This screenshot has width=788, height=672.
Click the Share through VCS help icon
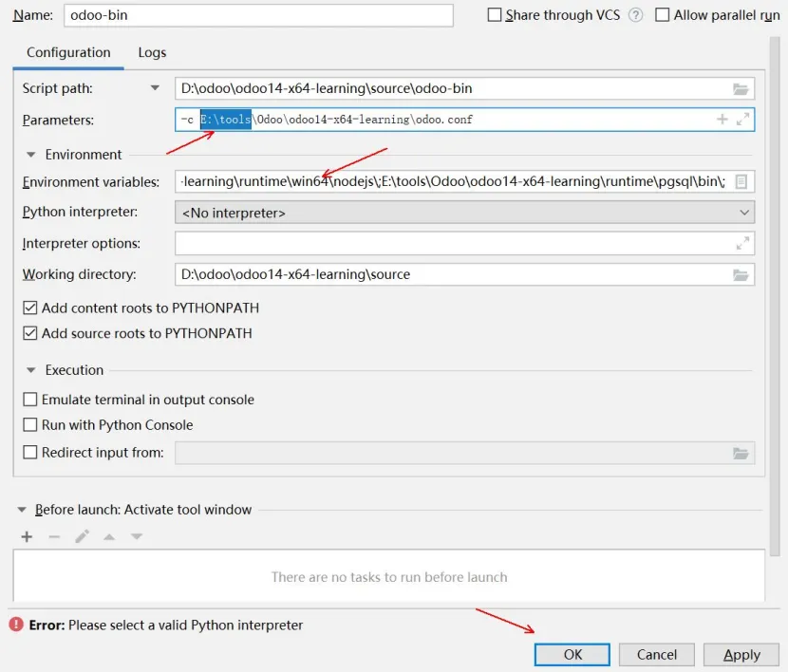635,15
